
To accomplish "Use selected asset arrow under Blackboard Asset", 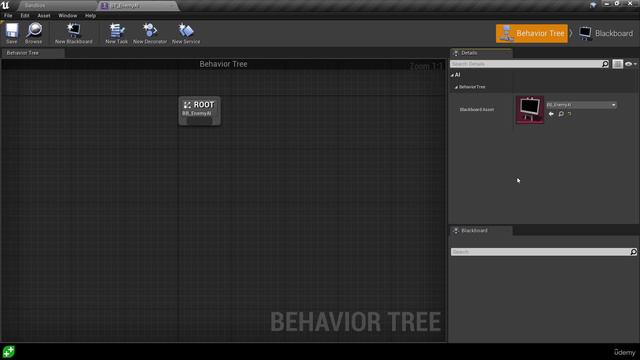I will pos(551,114).
